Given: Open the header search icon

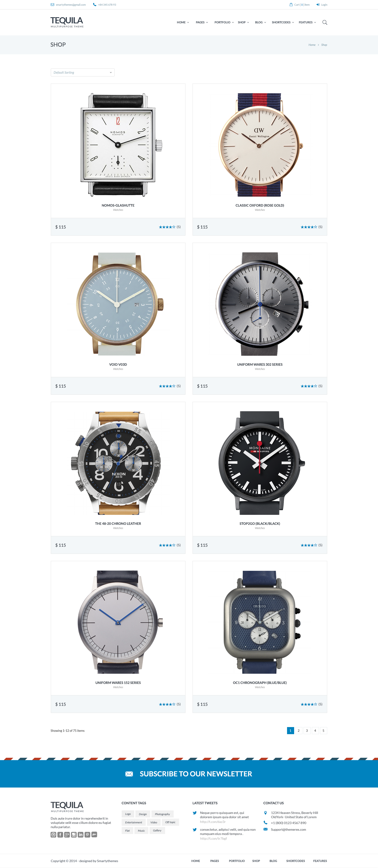Looking at the screenshot, I should point(325,22).
